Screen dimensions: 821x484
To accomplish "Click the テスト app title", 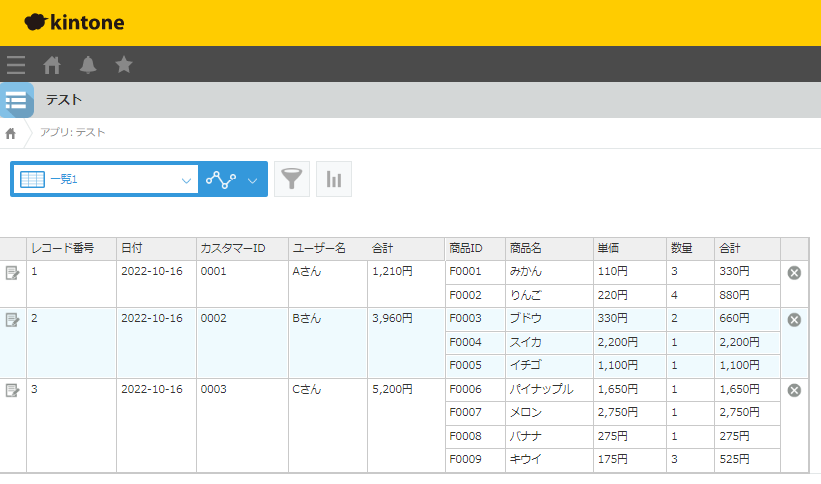I will point(64,100).
